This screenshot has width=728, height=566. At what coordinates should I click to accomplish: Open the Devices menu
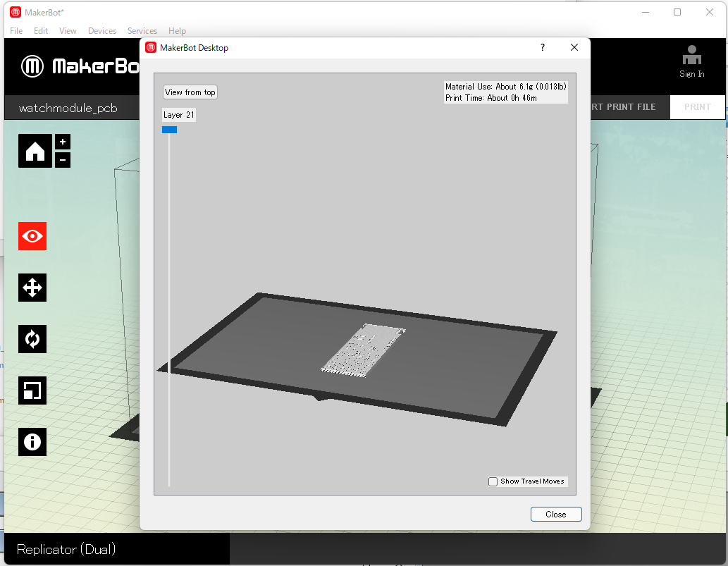(102, 31)
